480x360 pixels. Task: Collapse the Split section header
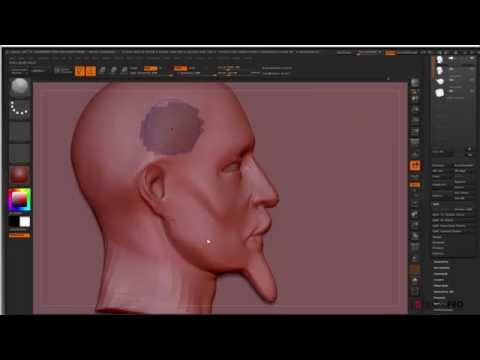pyautogui.click(x=436, y=204)
